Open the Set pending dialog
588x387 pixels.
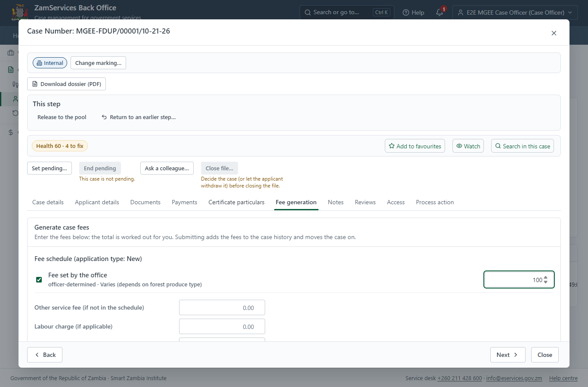pyautogui.click(x=50, y=168)
